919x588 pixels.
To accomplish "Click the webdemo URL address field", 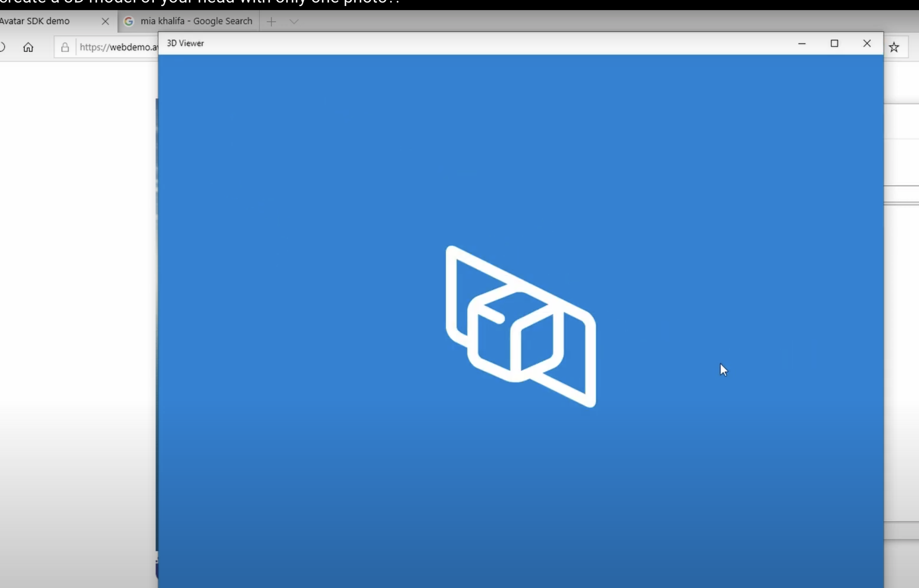I will [118, 47].
